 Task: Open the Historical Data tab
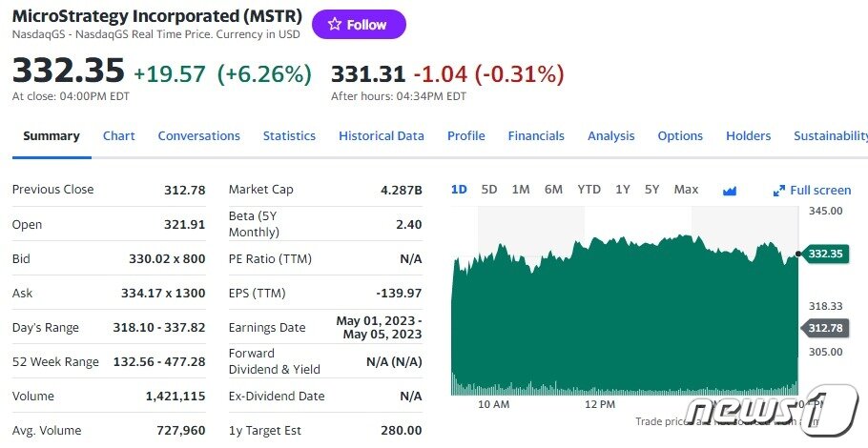[x=381, y=136]
